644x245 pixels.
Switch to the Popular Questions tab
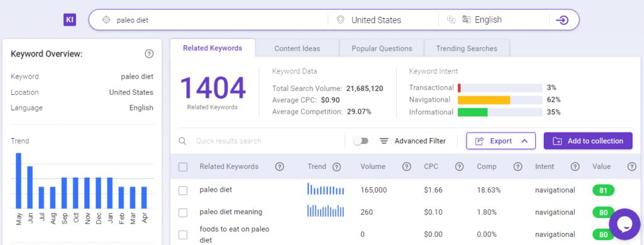coord(382,48)
